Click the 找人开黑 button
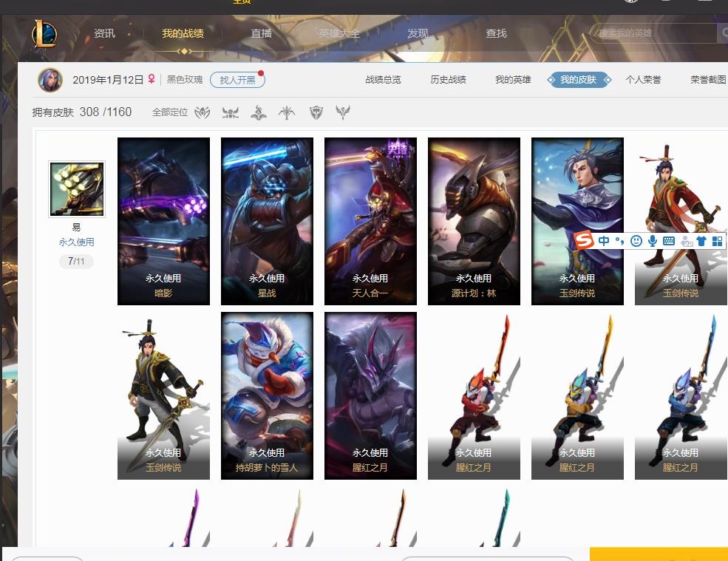Screen dimensions: 728x561 [237, 80]
